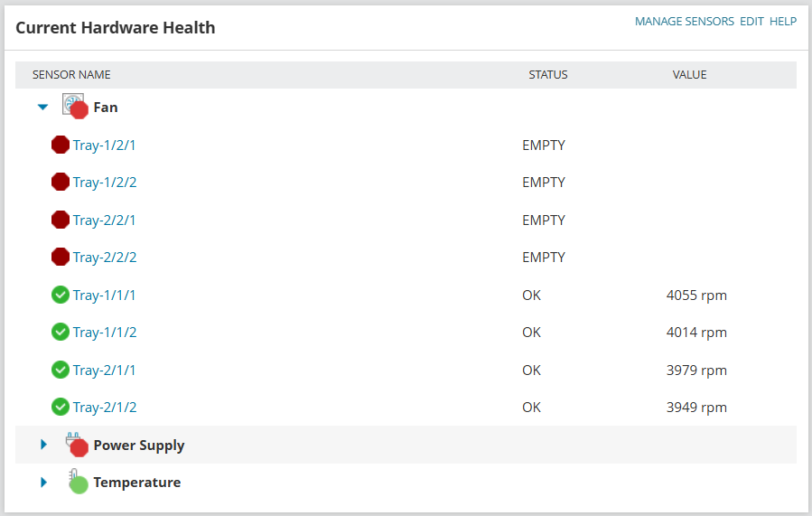Click red status icon for Tray-1/2/2

coord(61,182)
